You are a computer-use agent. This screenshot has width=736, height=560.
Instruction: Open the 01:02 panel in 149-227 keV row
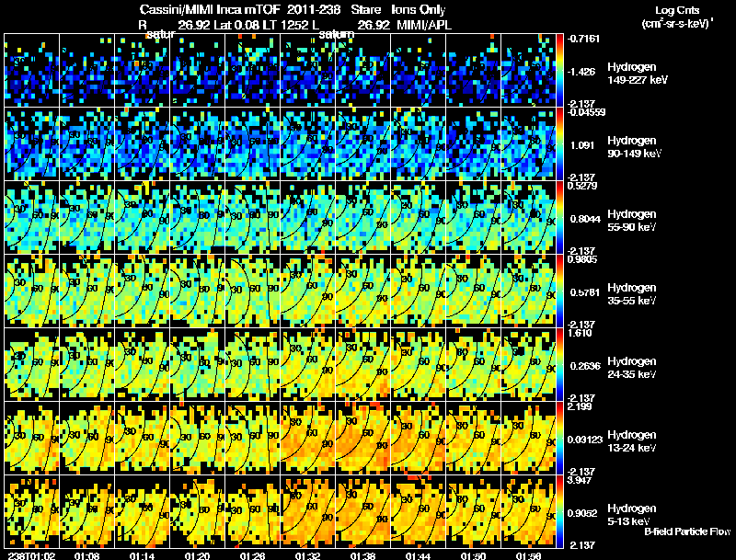(31, 71)
